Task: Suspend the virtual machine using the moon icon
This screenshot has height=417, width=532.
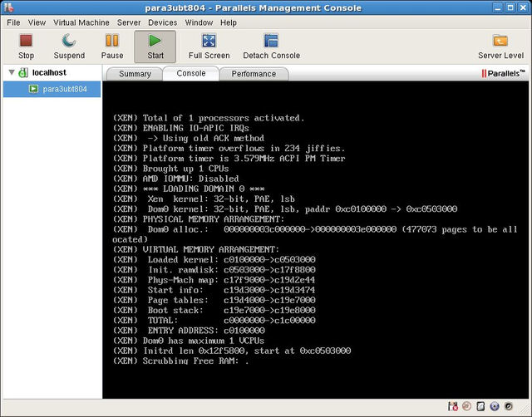Action: [x=69, y=47]
